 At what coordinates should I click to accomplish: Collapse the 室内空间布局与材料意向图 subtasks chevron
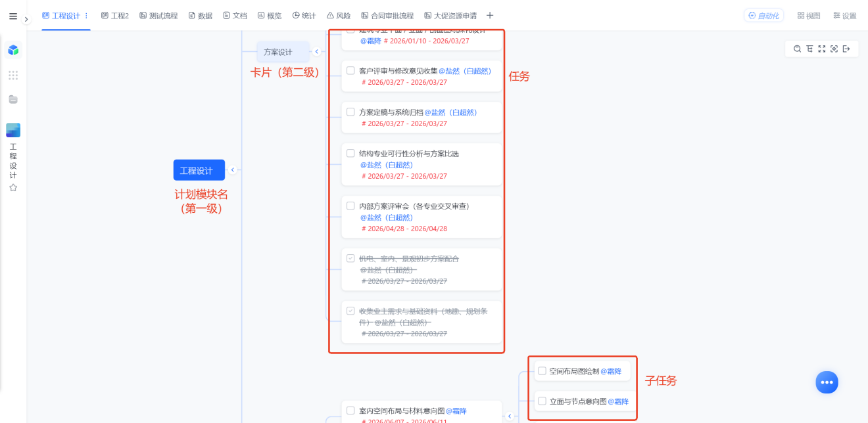(x=510, y=416)
